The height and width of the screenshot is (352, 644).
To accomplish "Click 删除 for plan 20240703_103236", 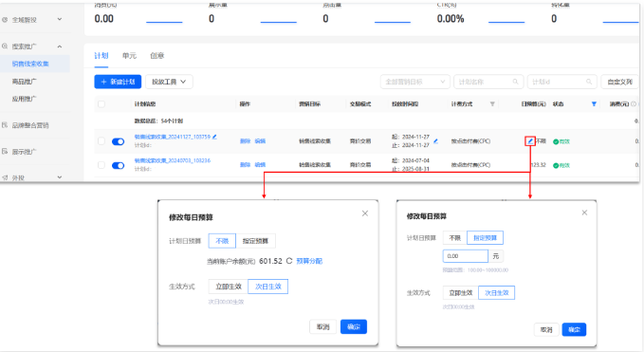I will pos(246,165).
